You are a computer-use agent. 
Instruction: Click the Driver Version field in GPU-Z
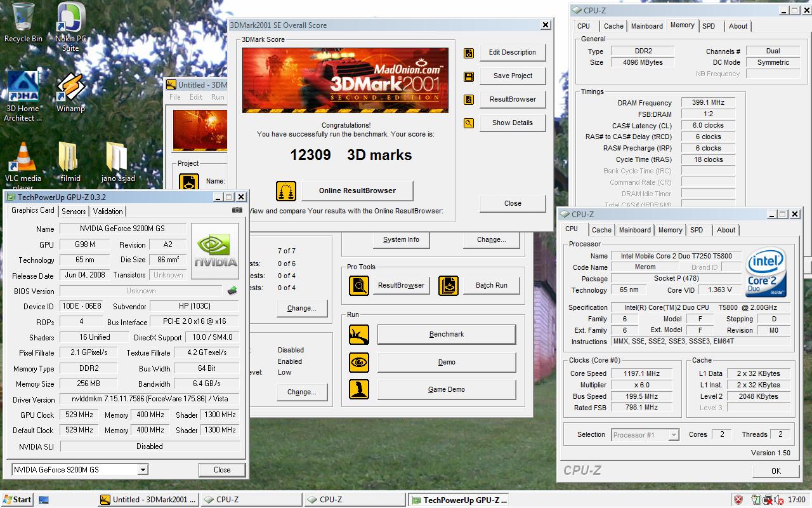point(150,399)
